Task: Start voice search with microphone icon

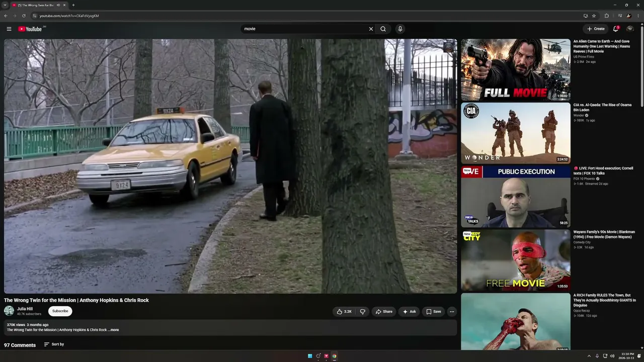Action: pos(400,29)
